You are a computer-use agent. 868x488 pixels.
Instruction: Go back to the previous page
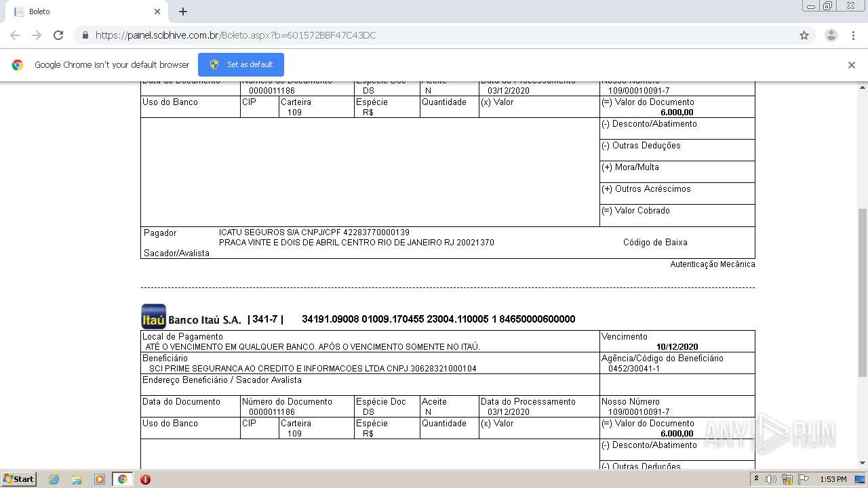[15, 35]
